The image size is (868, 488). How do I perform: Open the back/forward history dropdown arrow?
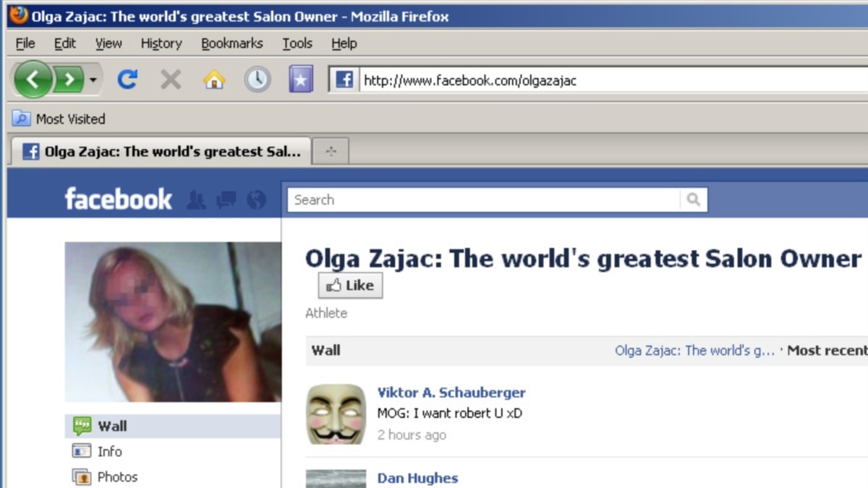93,80
